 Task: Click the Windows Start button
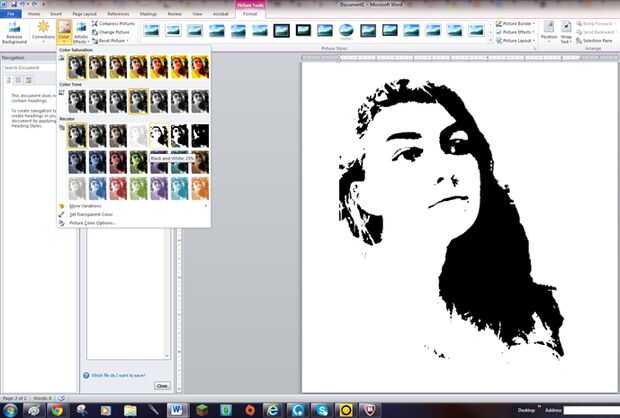pos(10,410)
